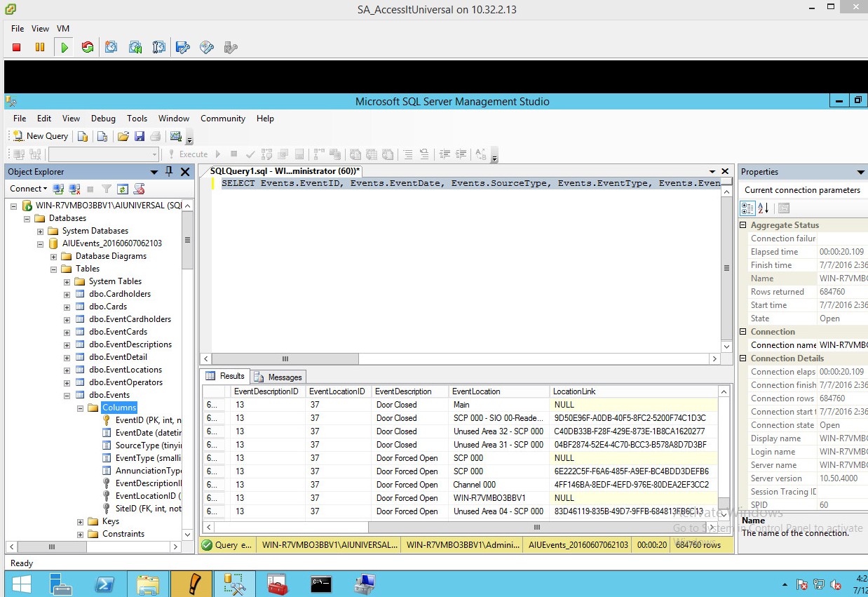Close the Object Explorer panel
This screenshot has height=597, width=868.
coord(185,172)
